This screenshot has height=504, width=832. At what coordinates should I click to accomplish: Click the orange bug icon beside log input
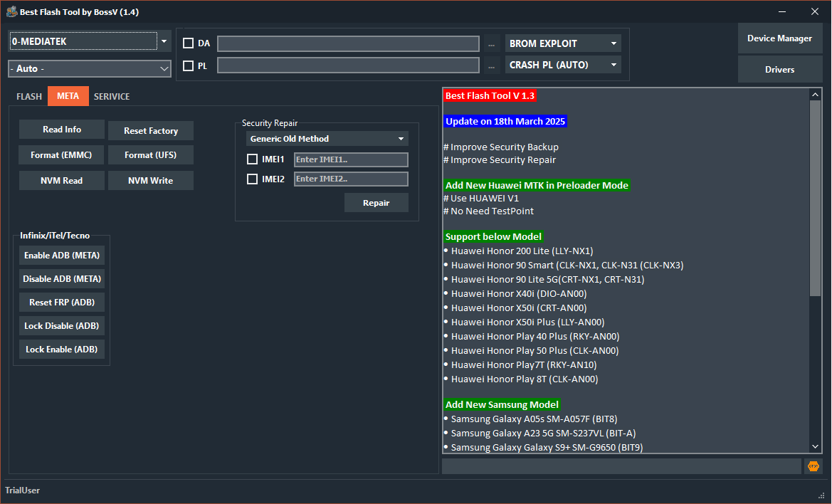tap(813, 466)
